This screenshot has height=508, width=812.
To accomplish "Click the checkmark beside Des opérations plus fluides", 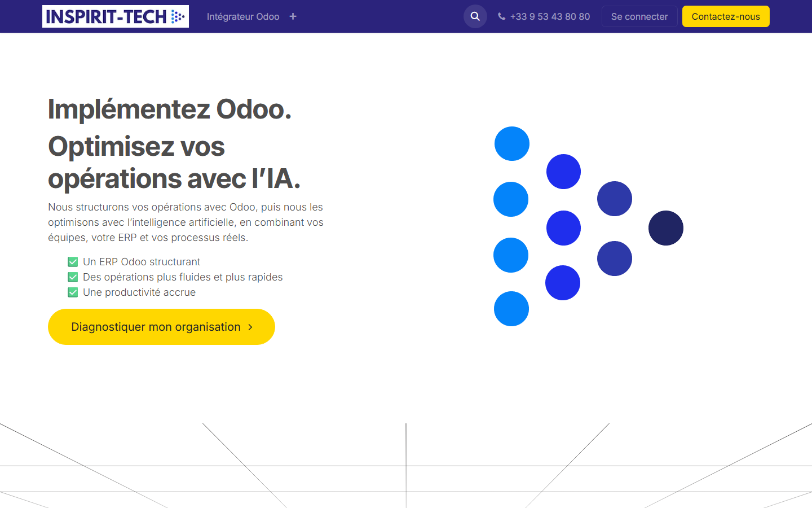I will tap(73, 277).
